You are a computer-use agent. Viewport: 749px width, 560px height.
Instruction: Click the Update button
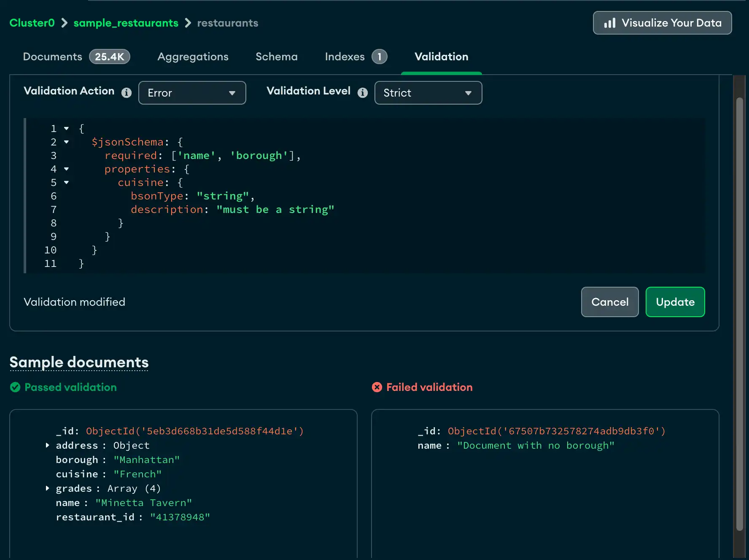point(675,302)
